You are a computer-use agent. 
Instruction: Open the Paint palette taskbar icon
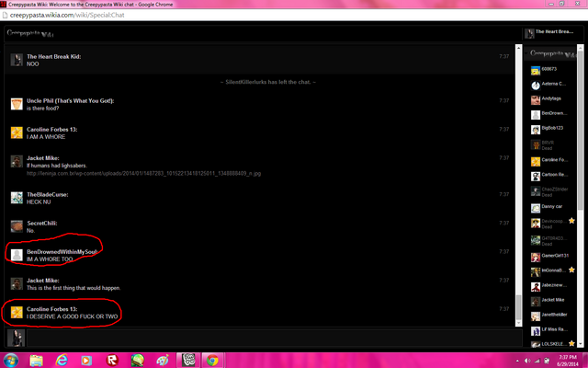click(163, 361)
